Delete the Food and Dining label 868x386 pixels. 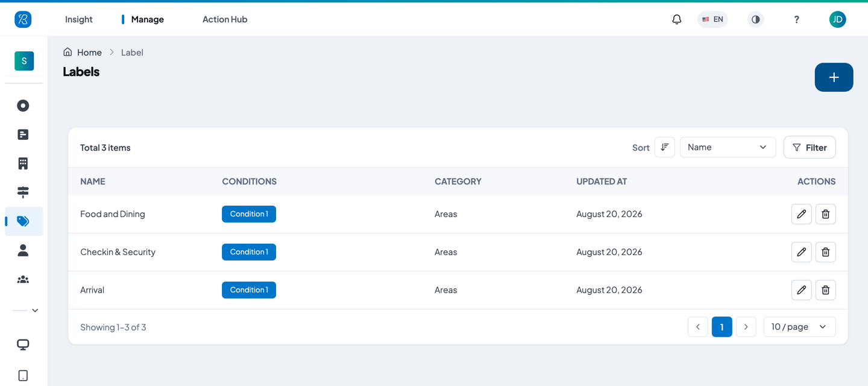click(x=825, y=214)
